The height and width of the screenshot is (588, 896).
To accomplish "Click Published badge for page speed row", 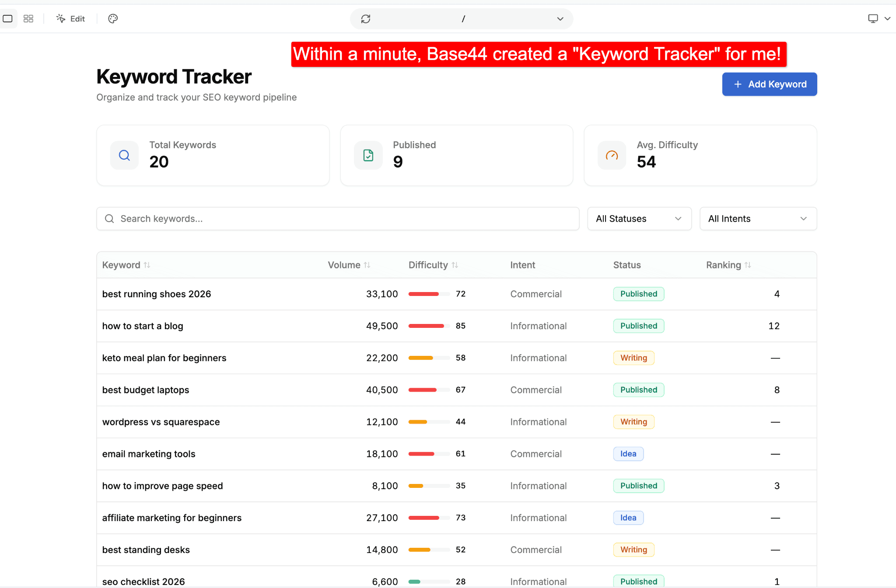I will [639, 486].
